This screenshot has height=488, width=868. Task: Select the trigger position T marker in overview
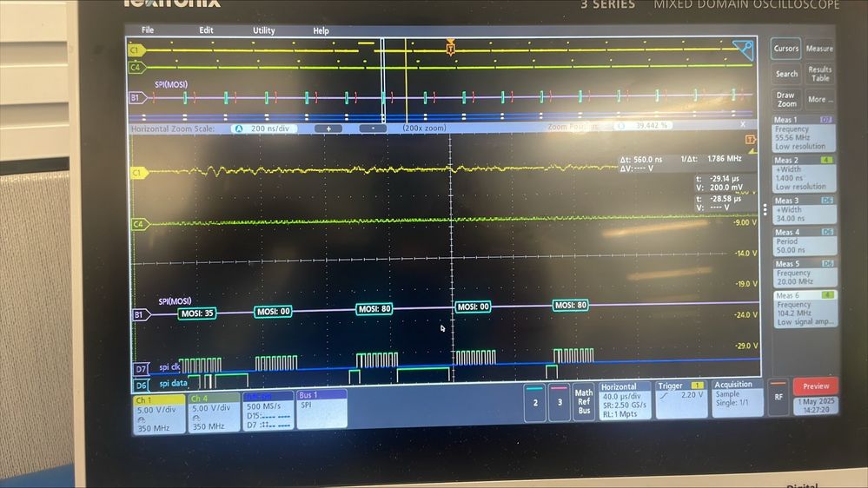point(450,49)
